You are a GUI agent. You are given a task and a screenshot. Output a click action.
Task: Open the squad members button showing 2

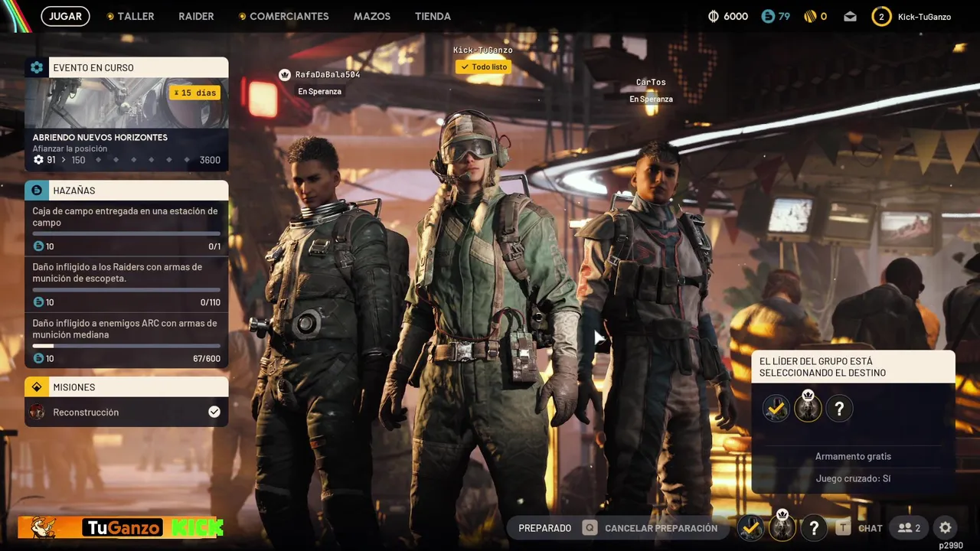[x=909, y=528]
